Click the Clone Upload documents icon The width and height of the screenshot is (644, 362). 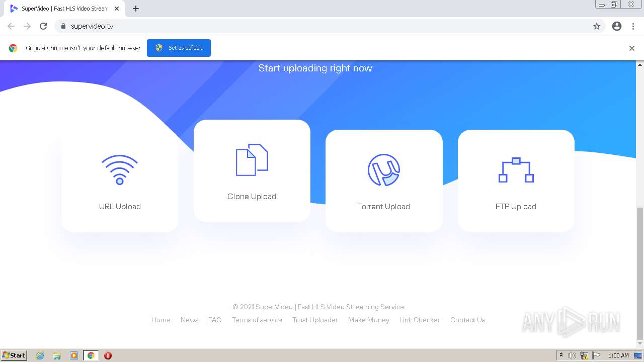[252, 160]
